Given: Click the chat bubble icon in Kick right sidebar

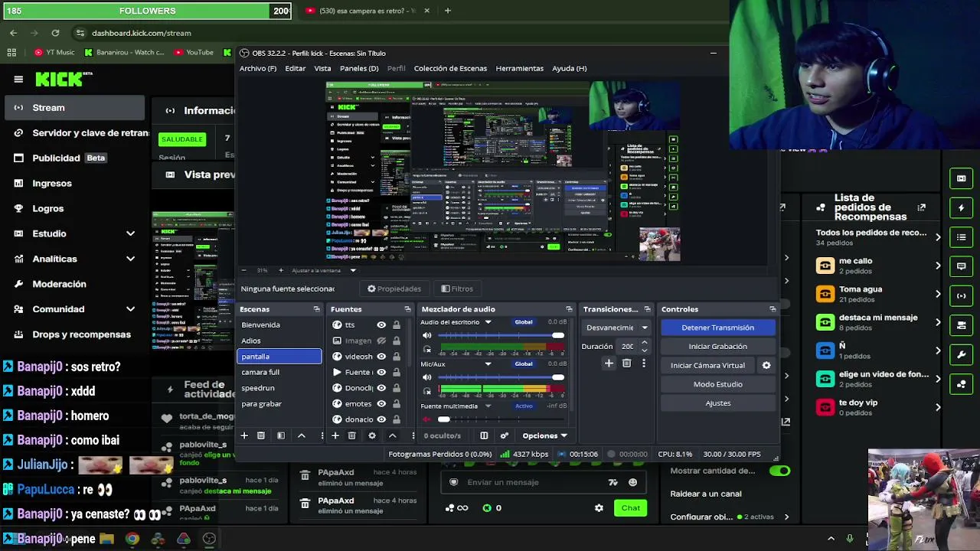Looking at the screenshot, I should click(x=962, y=266).
